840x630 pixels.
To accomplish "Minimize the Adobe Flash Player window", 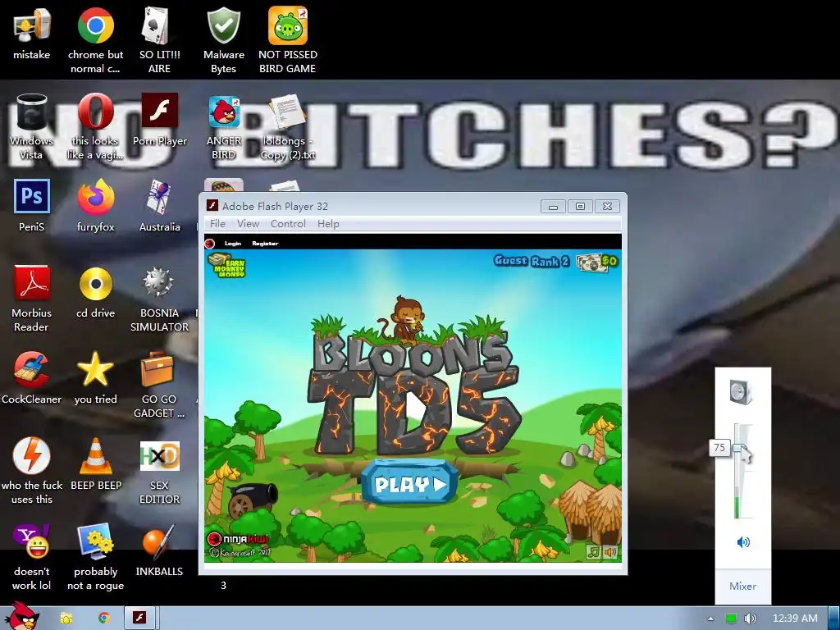I will [x=553, y=207].
